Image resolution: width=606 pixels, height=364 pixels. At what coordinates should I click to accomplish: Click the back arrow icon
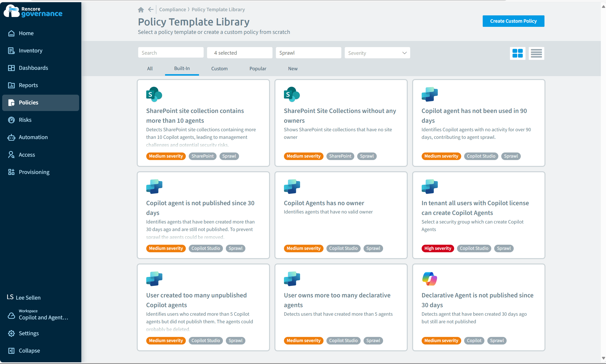(150, 10)
